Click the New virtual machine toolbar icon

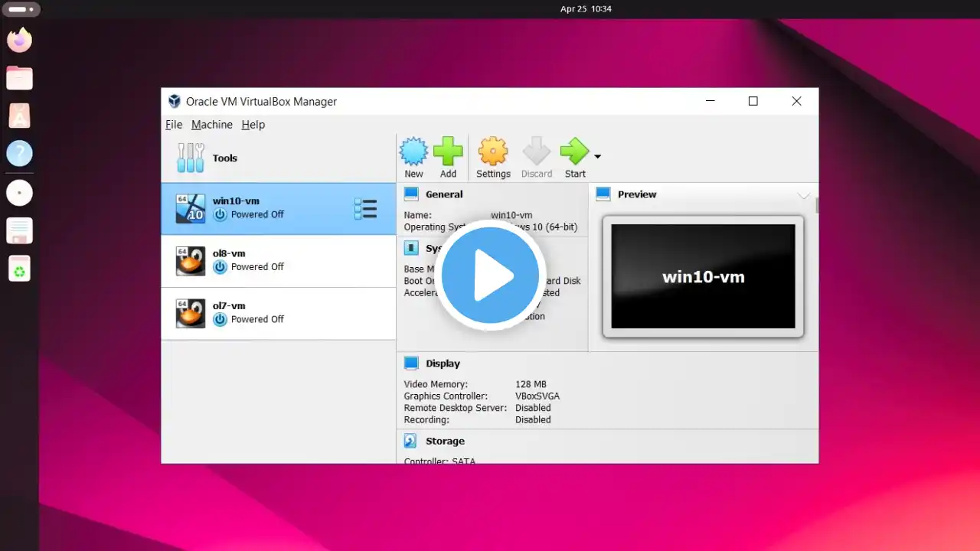pos(414,152)
